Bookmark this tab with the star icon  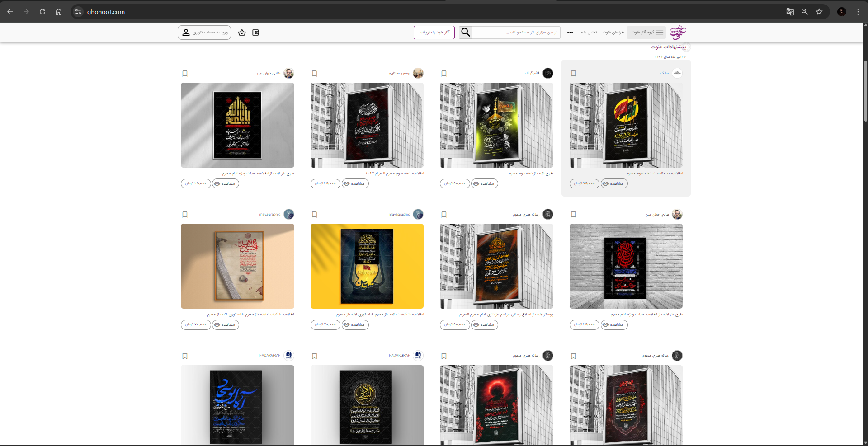[x=819, y=12]
